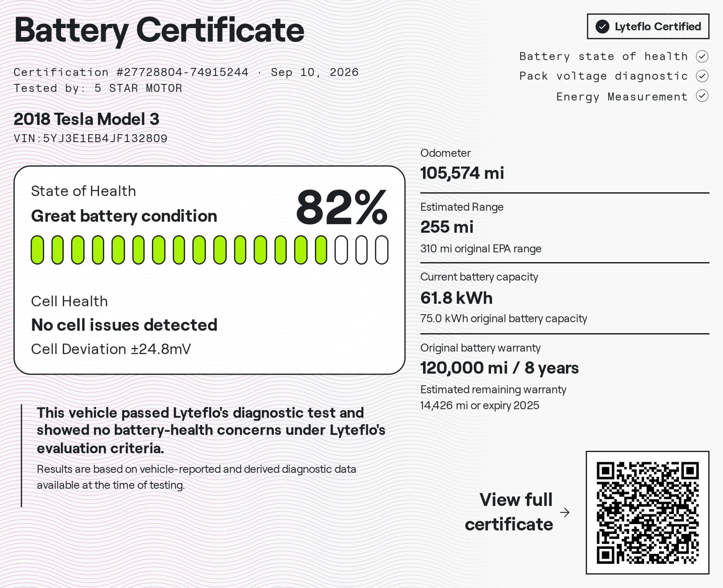The image size is (723, 588).
Task: Click estimated range value 255 mi
Action: click(x=447, y=227)
